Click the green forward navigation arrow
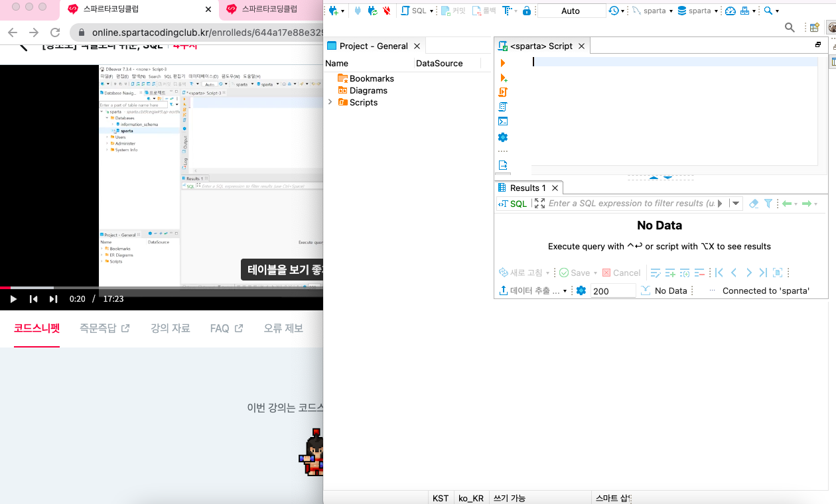This screenshot has width=836, height=504. pos(807,204)
